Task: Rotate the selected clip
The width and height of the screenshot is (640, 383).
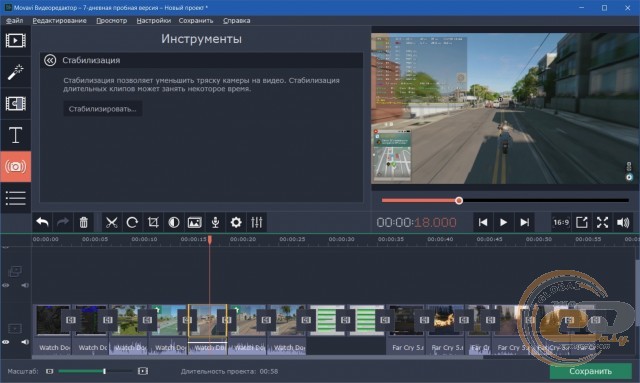Action: (x=132, y=223)
